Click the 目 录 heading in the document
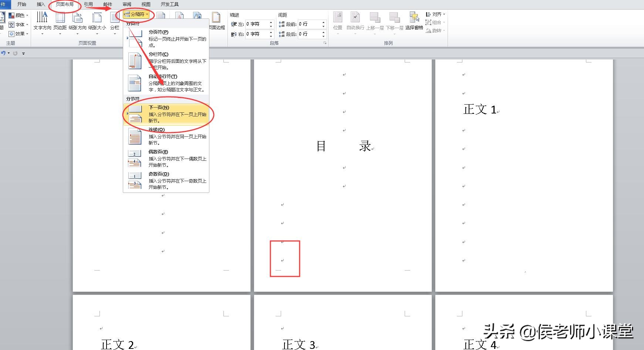The height and width of the screenshot is (350, 644). (x=344, y=146)
